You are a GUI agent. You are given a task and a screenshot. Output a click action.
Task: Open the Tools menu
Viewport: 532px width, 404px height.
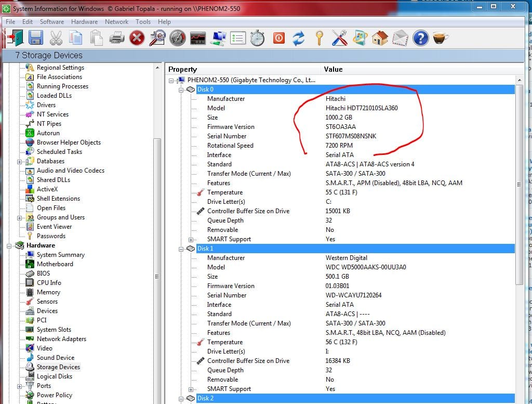pyautogui.click(x=143, y=22)
